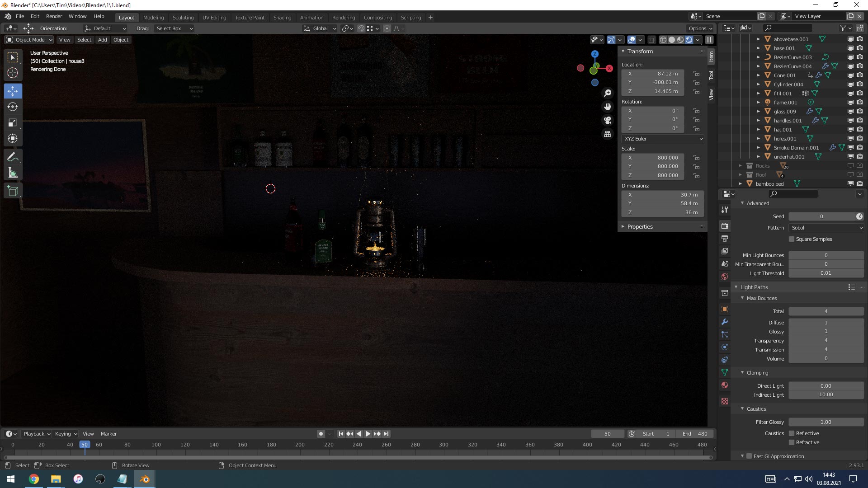The image size is (868, 488).
Task: Switch to rendered viewport shading
Action: pos(689,40)
